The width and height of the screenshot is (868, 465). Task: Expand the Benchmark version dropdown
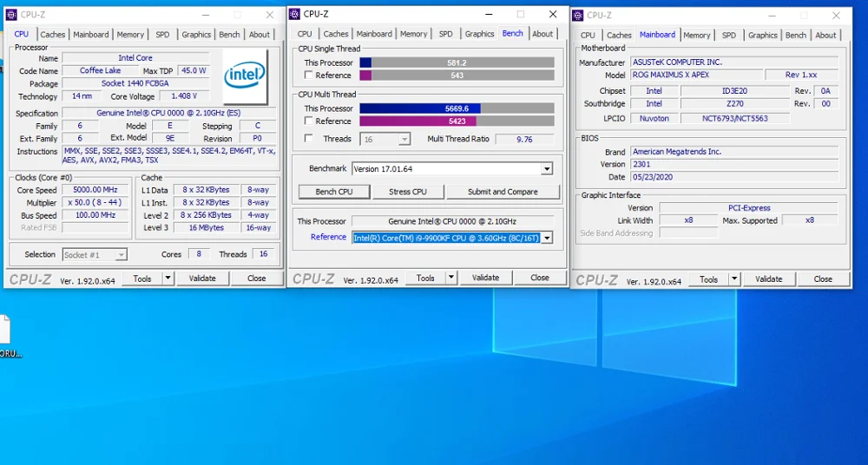pos(546,169)
